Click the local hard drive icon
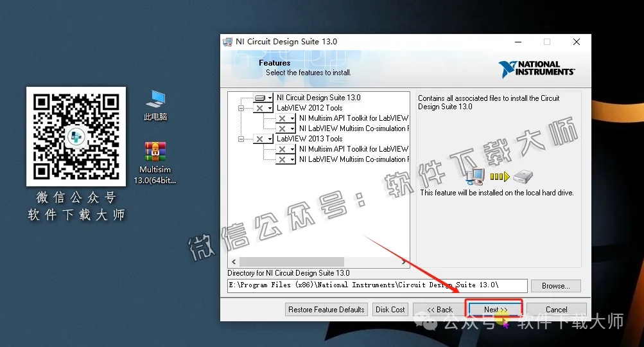The width and height of the screenshot is (644, 347). pos(523,176)
